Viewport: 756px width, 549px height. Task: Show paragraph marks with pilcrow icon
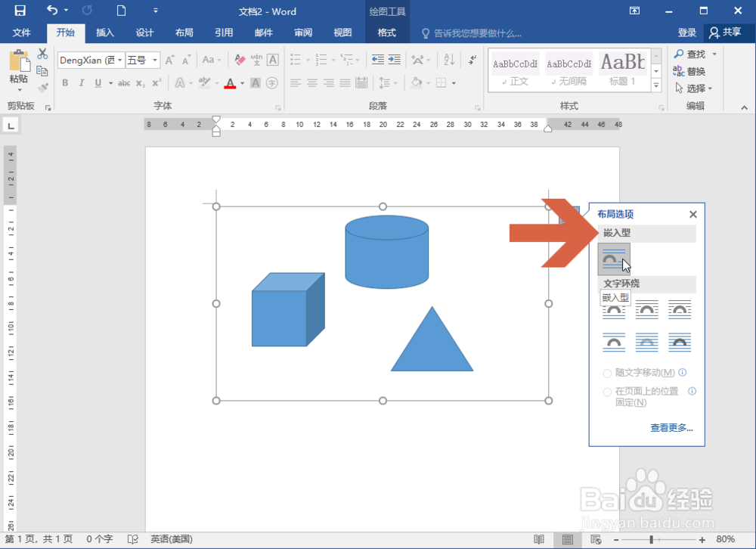471,60
